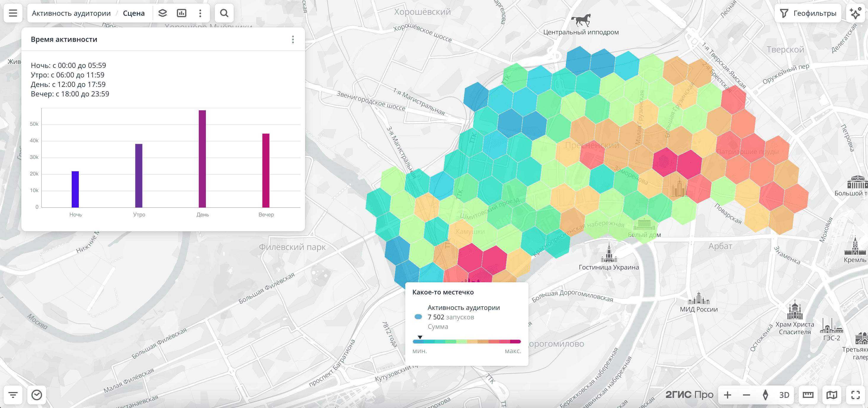The image size is (868, 408).
Task: Open the Геофильтры button
Action: [808, 13]
